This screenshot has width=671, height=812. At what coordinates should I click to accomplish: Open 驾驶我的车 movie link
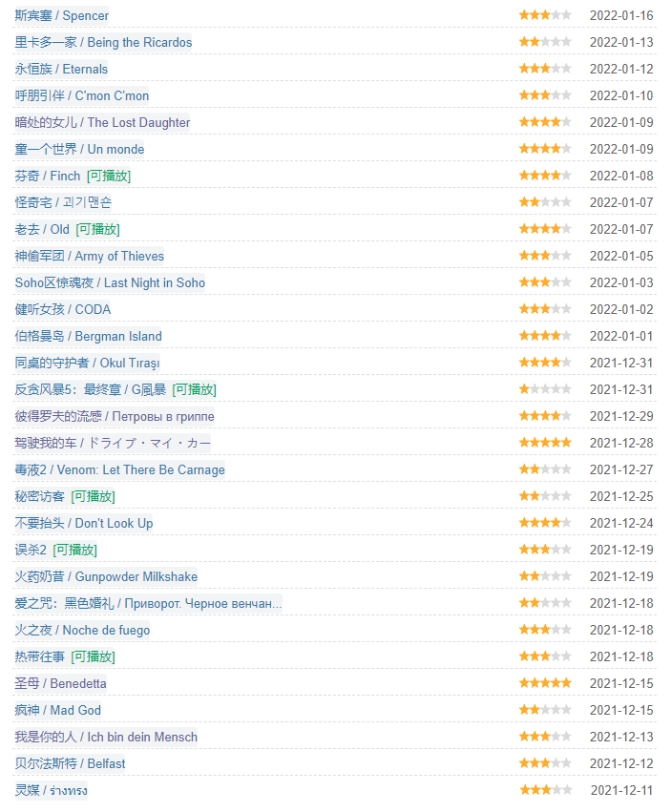click(x=113, y=444)
